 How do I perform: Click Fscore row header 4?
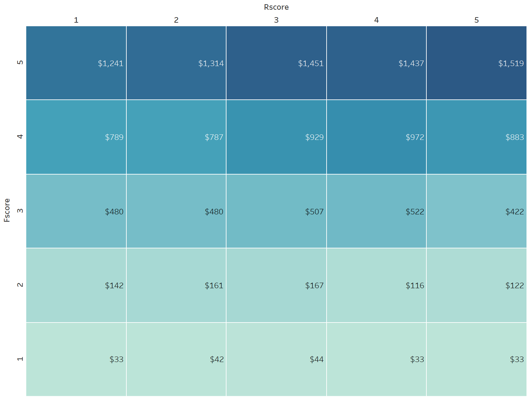click(20, 137)
